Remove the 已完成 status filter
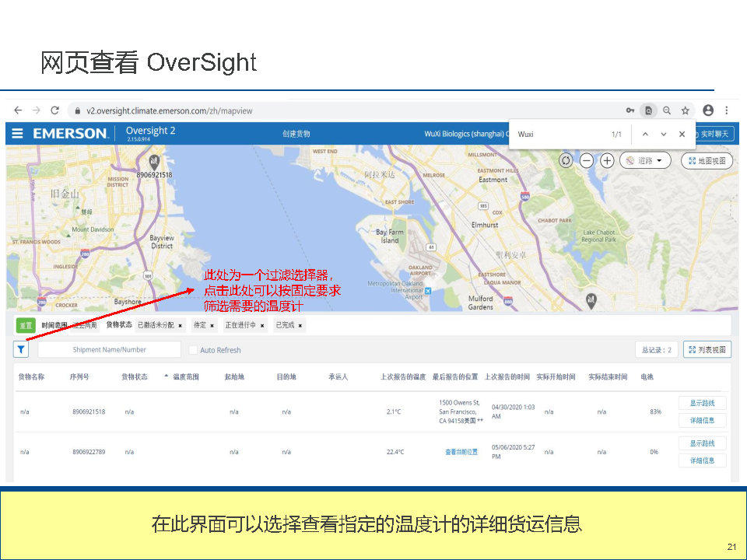The width and height of the screenshot is (747, 560). (300, 326)
